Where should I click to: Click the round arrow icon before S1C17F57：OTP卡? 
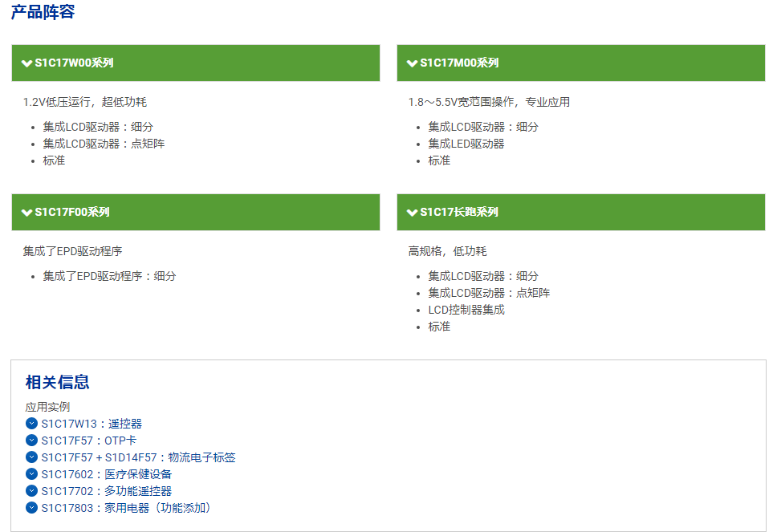tap(31, 440)
